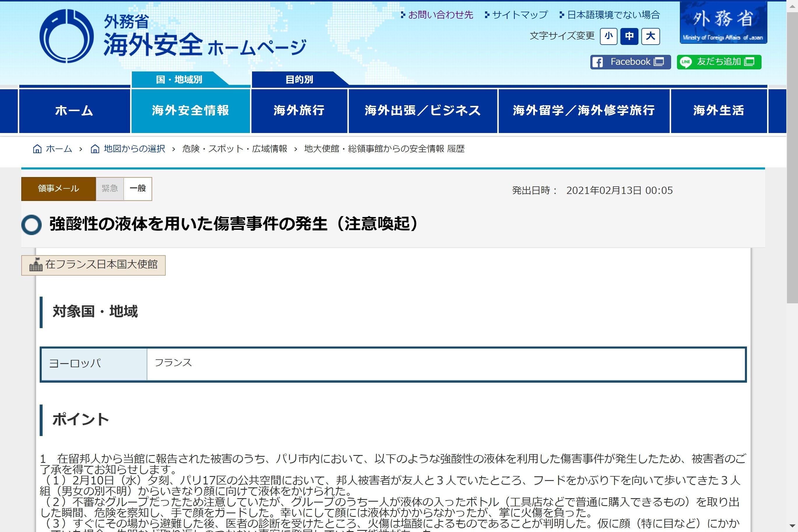This screenshot has height=532, width=798.
Task: Click the home icon in the breadcrumb
Action: [x=37, y=149]
